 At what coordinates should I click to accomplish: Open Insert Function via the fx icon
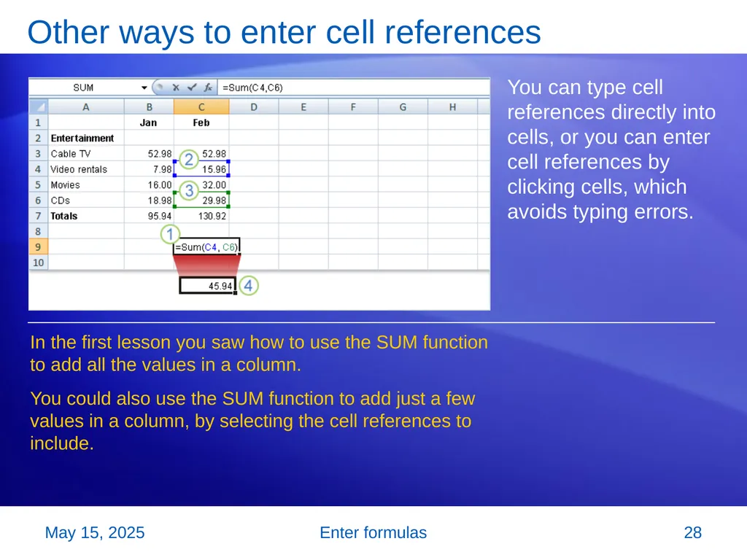(208, 87)
